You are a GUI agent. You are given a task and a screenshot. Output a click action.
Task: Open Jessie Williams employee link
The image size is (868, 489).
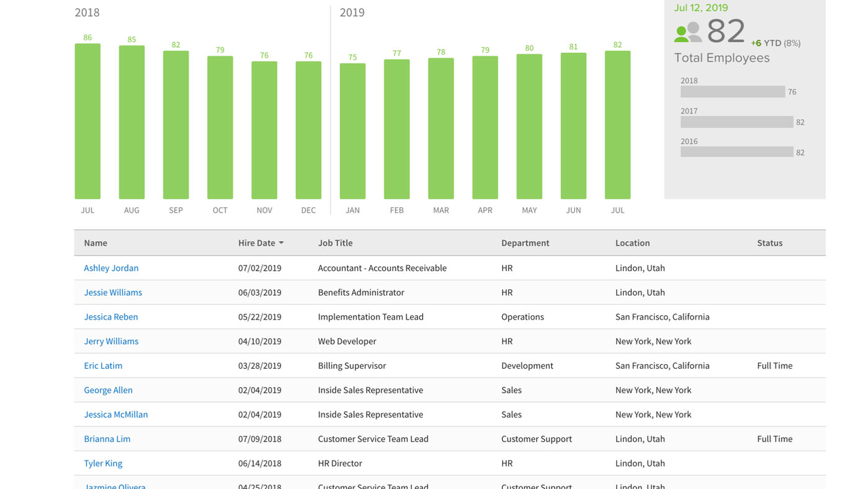click(x=113, y=293)
